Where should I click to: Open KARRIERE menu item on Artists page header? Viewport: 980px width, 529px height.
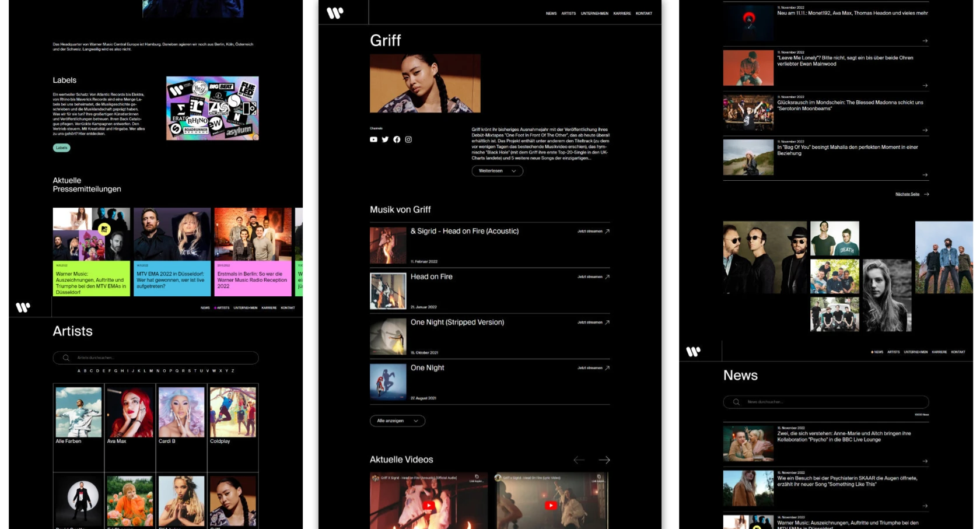click(x=269, y=307)
